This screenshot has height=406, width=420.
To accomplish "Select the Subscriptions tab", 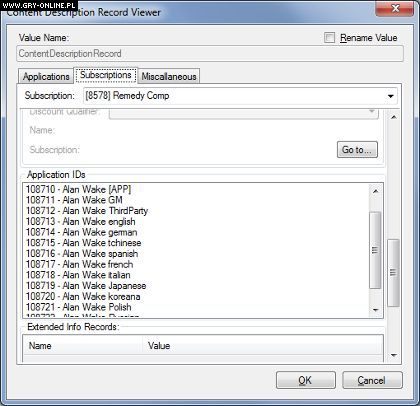I will [106, 75].
